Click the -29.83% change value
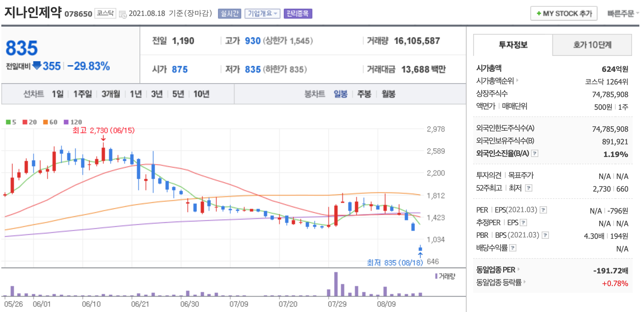The height and width of the screenshot is (312, 644). coord(88,66)
